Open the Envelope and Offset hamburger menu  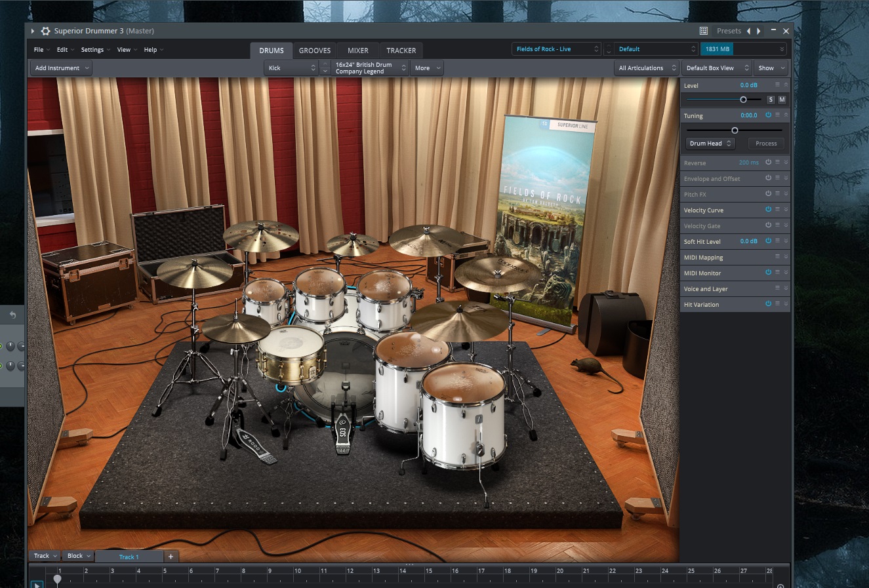(x=777, y=178)
